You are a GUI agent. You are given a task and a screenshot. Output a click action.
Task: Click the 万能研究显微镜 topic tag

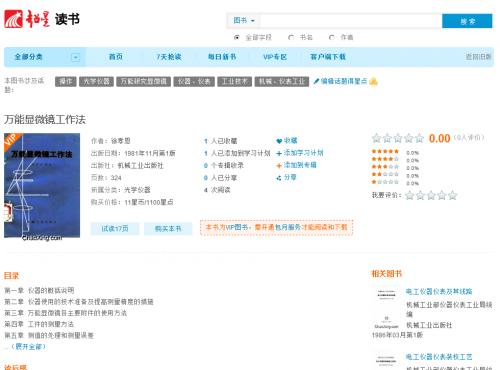(x=143, y=81)
